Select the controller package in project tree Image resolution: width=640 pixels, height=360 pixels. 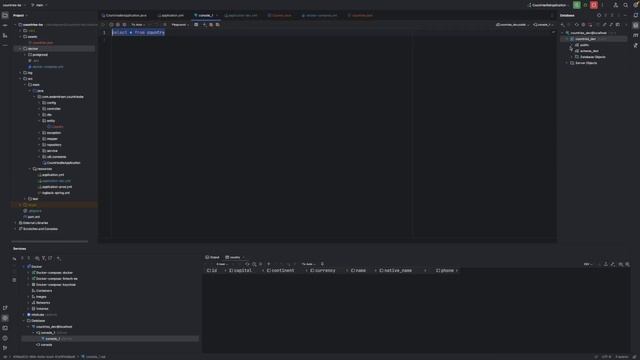point(53,109)
